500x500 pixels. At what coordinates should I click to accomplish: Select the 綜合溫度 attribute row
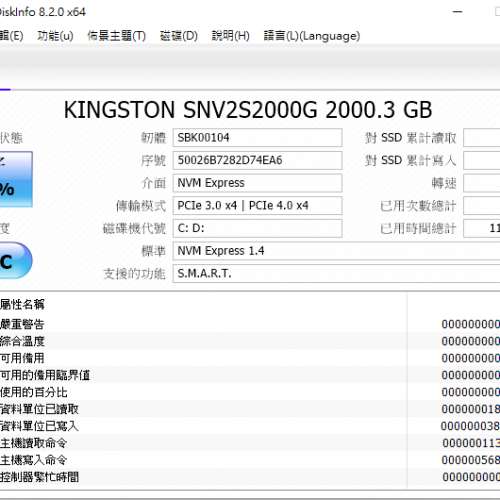pyautogui.click(x=250, y=341)
